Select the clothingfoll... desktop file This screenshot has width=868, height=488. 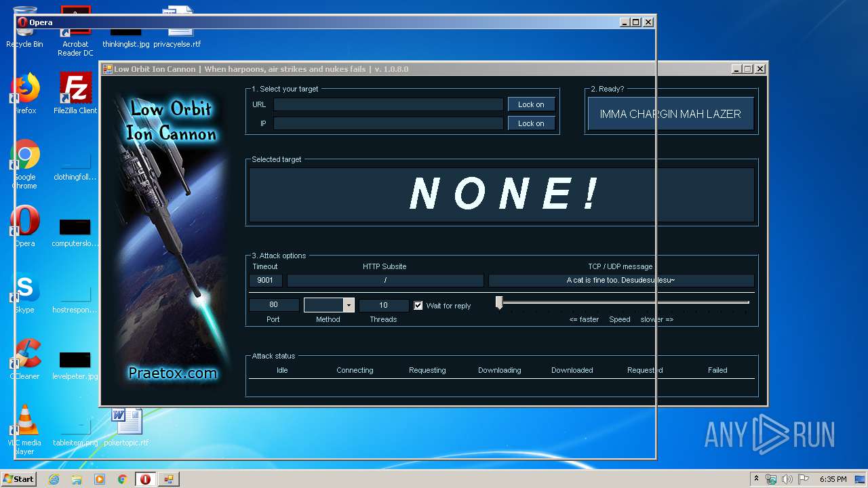(x=75, y=167)
